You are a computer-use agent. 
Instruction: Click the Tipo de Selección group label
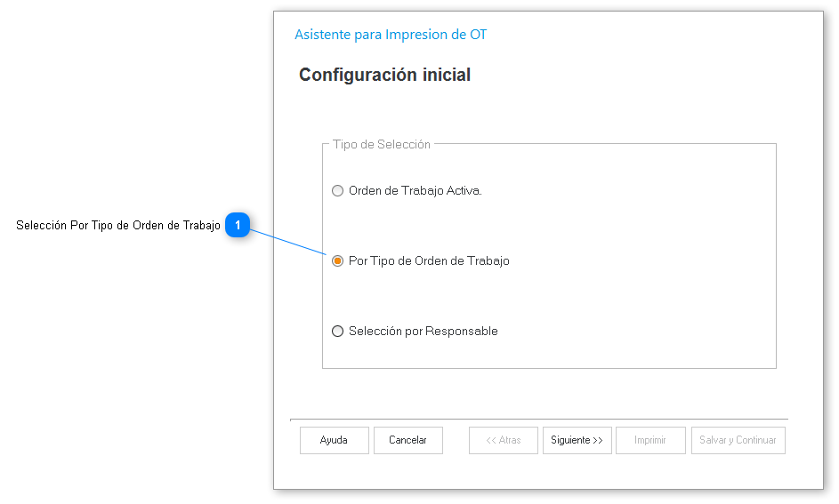coord(382,144)
